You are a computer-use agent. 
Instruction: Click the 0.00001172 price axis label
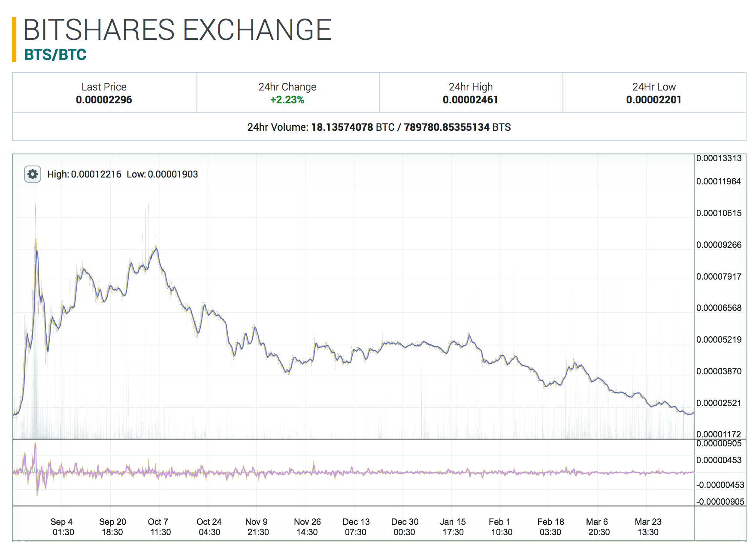tap(719, 434)
